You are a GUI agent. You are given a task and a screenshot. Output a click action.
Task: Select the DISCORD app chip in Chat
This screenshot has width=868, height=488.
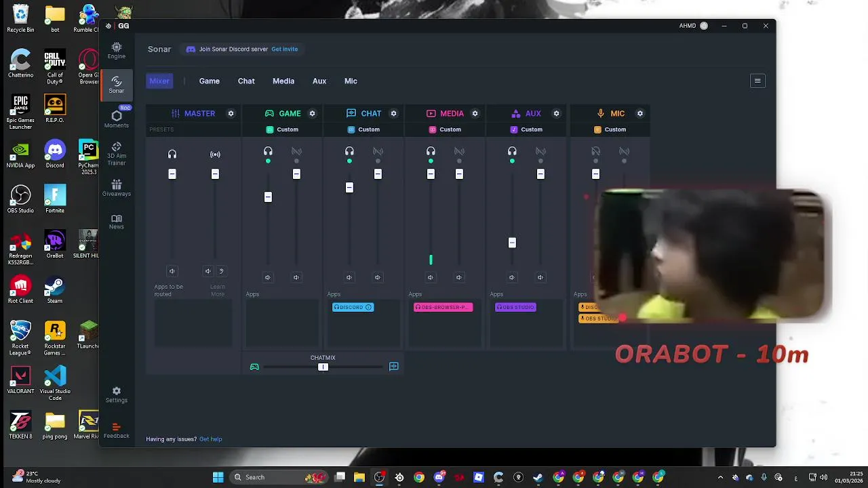click(353, 307)
